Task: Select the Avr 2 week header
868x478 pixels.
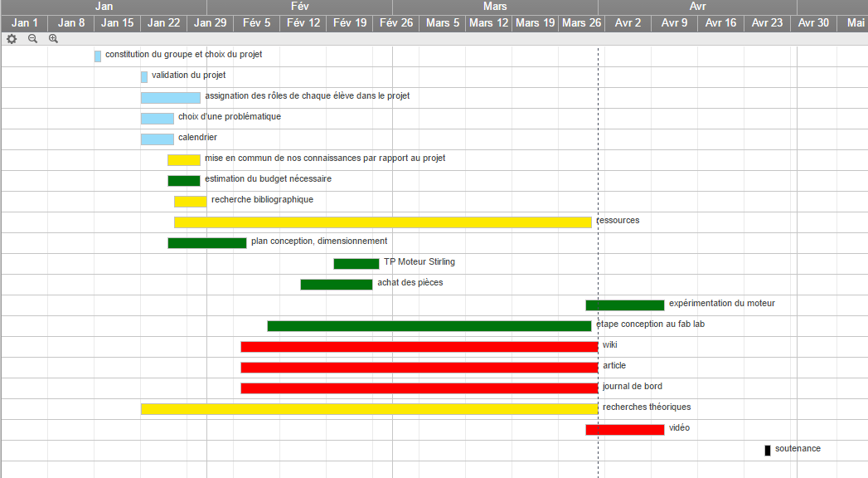Action: [628, 22]
